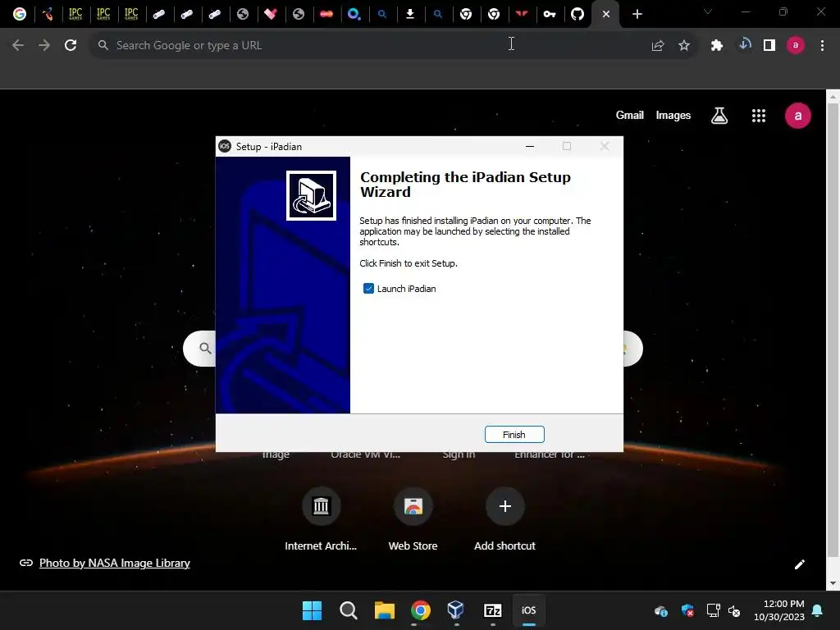This screenshot has width=840, height=630.
Task: Switch to the GitHub tab
Action: click(x=577, y=14)
